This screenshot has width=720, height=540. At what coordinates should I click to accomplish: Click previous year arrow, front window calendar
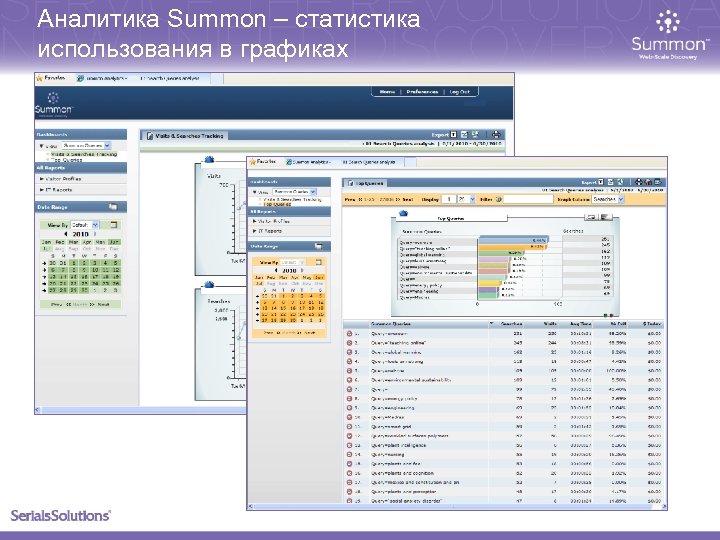pos(276,270)
